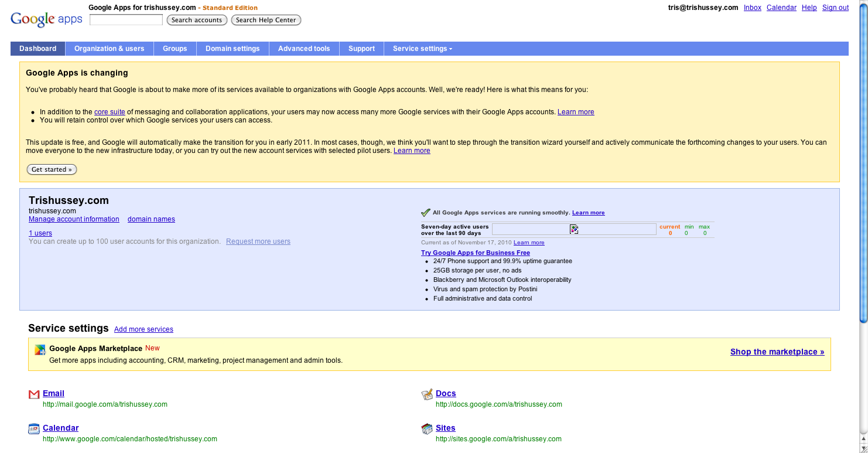The height and width of the screenshot is (453, 868).
Task: Open the Dashboard tab
Action: [38, 49]
